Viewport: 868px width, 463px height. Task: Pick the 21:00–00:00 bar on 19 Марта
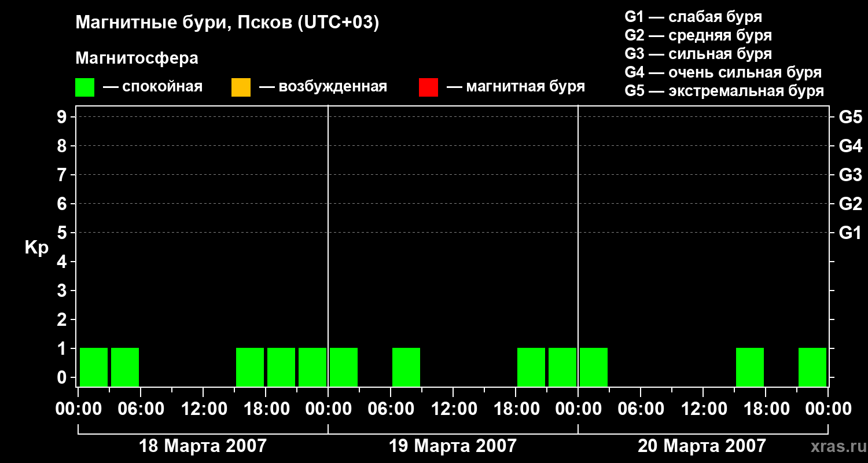click(x=562, y=367)
